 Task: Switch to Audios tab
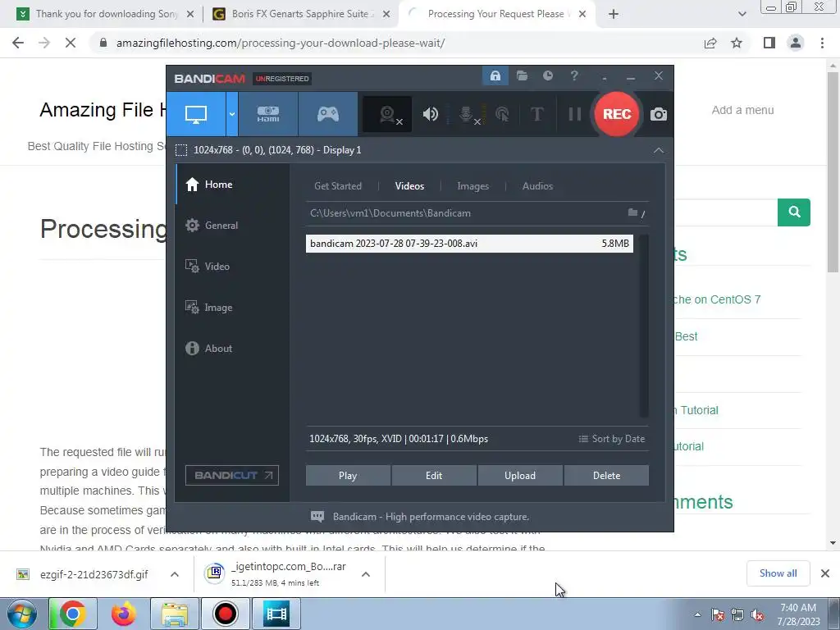tap(537, 186)
